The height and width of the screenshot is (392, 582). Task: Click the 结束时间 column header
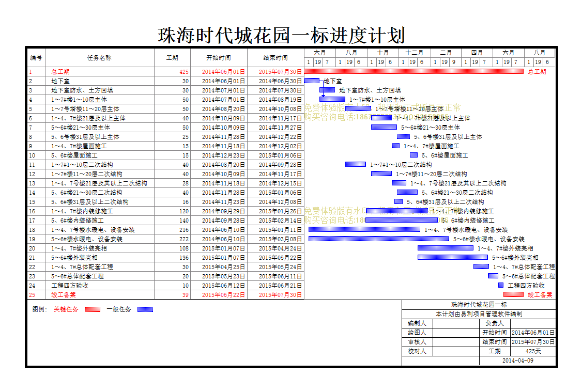(x=275, y=57)
